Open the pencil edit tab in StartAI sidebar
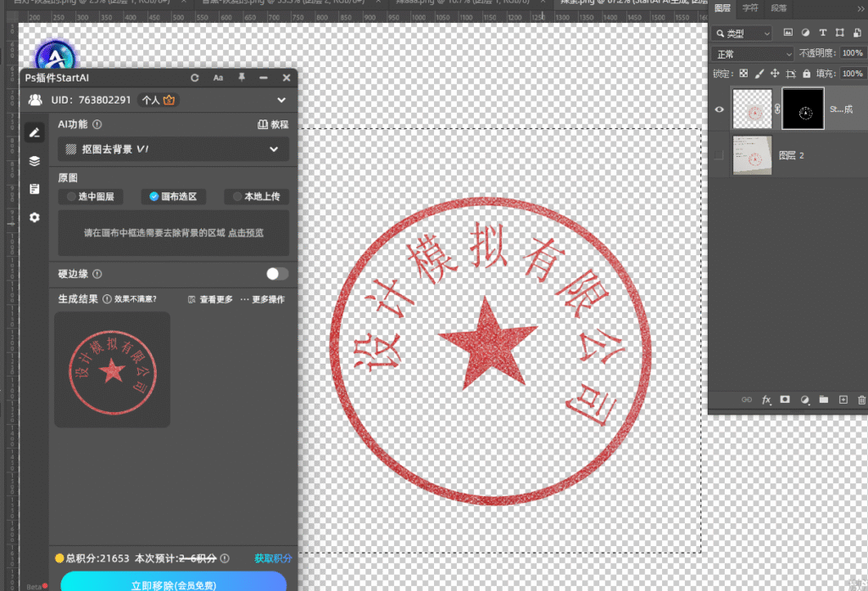Viewport: 868px width, 591px height. pyautogui.click(x=34, y=132)
